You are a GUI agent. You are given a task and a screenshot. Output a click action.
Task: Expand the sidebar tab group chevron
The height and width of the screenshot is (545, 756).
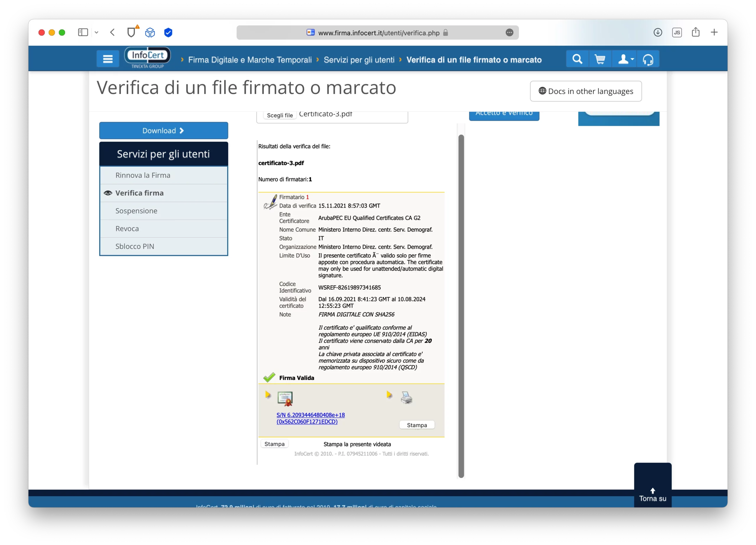[x=97, y=32]
